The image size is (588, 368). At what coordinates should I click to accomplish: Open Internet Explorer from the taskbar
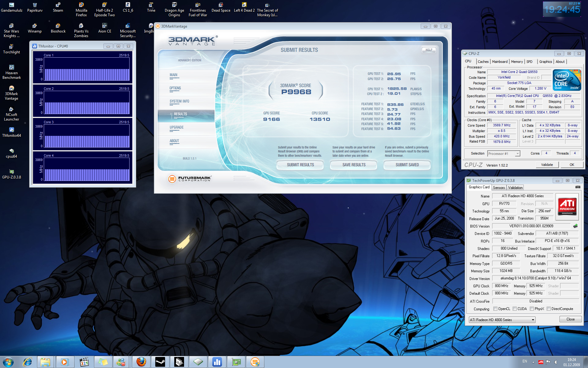pos(28,362)
